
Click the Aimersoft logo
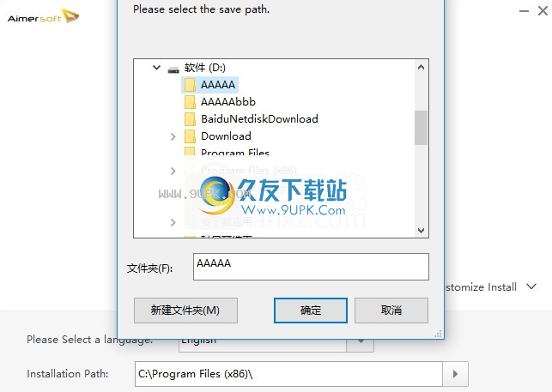tap(43, 17)
